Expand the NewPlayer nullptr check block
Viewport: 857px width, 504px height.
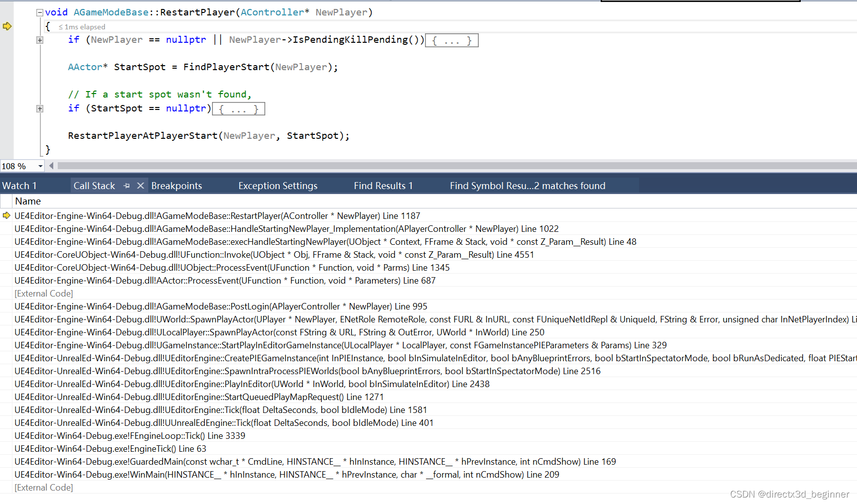(40, 40)
